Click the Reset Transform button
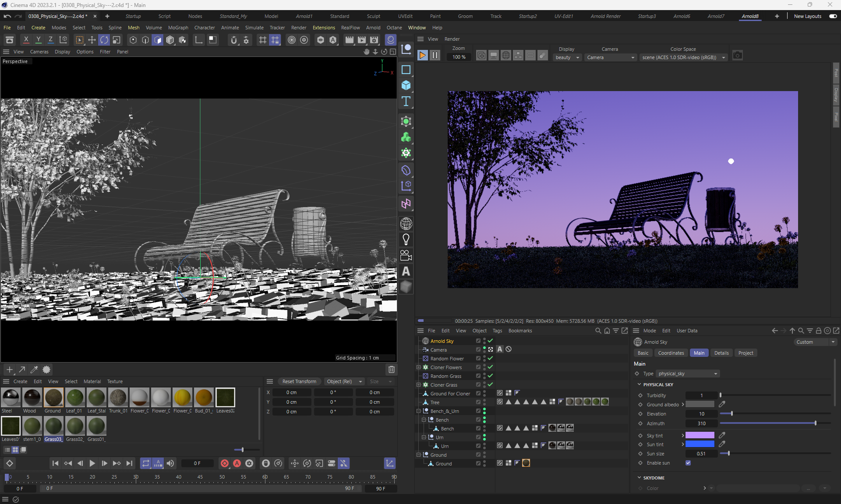This screenshot has height=504, width=841. tap(299, 381)
